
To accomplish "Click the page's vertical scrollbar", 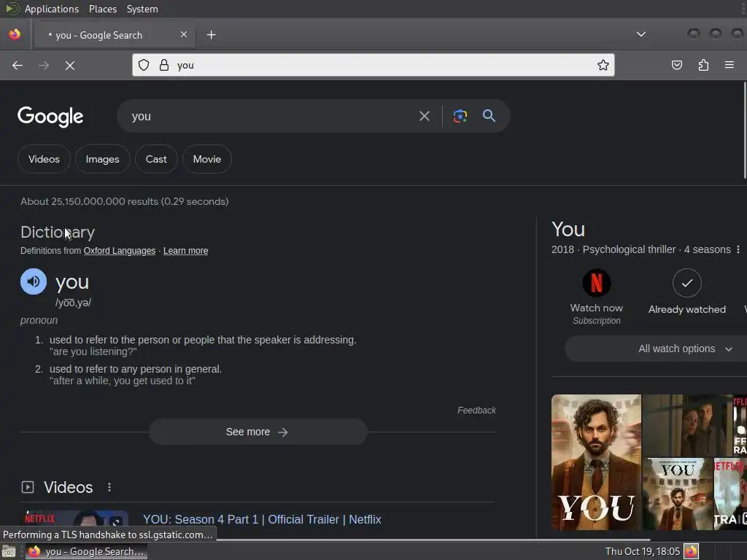I will point(744,131).
